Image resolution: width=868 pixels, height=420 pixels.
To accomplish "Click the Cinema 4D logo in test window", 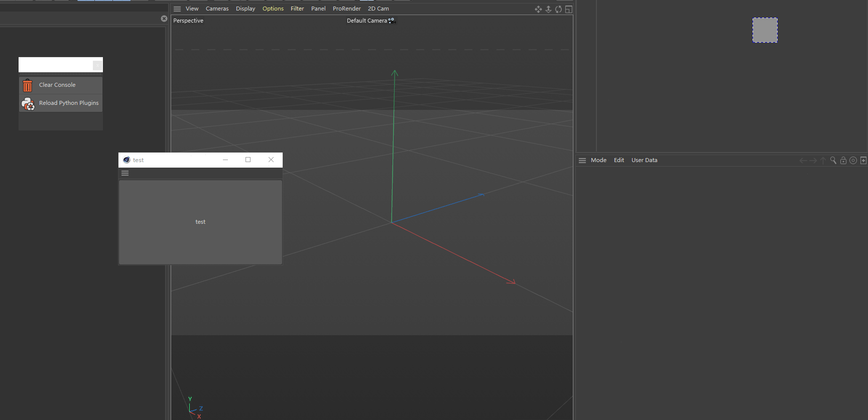I will [127, 160].
